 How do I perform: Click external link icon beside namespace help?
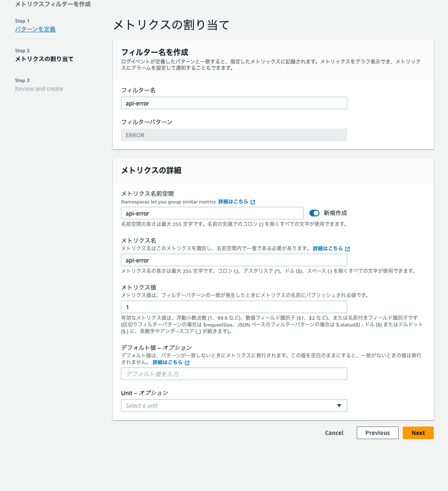253,202
